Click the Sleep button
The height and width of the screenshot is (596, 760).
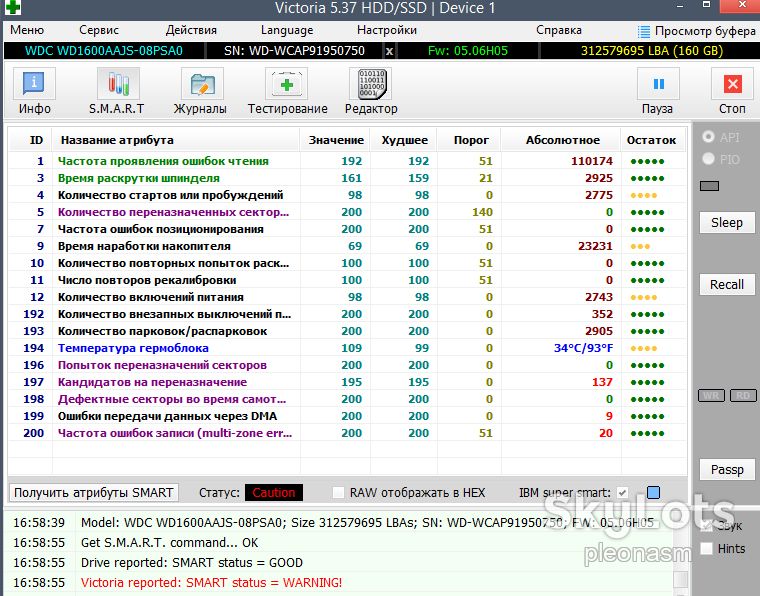click(x=727, y=222)
